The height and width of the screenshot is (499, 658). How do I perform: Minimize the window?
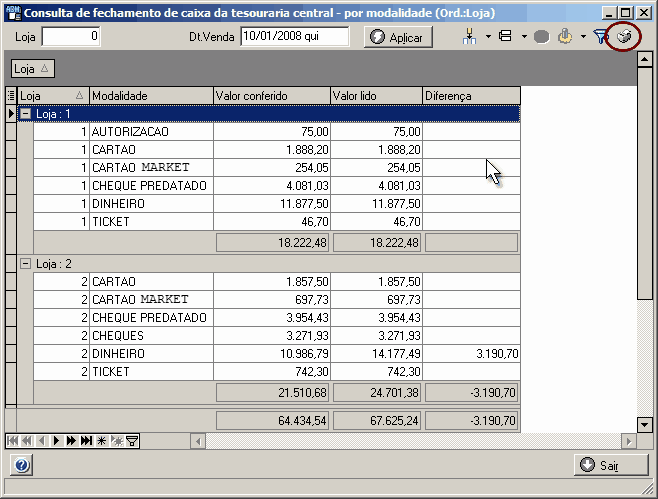click(x=610, y=13)
